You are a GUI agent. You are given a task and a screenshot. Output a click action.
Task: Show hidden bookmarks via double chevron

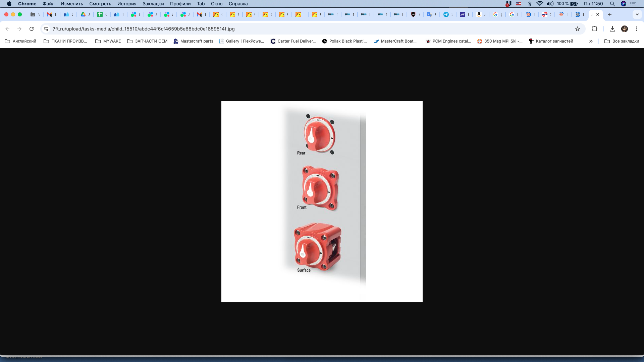tap(591, 41)
